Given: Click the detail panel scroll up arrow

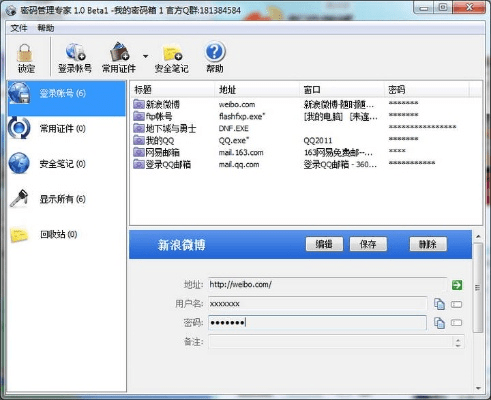Looking at the screenshot, I should [x=478, y=236].
